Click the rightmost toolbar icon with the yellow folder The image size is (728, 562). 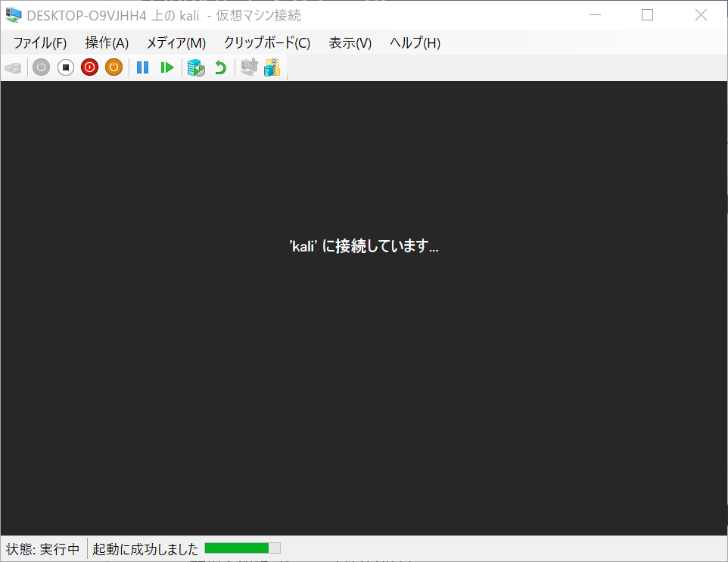click(x=272, y=67)
